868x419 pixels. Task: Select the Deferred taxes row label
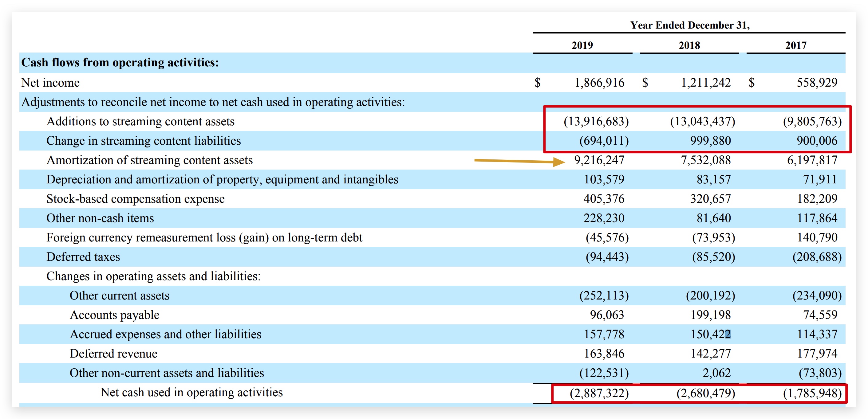tap(83, 257)
